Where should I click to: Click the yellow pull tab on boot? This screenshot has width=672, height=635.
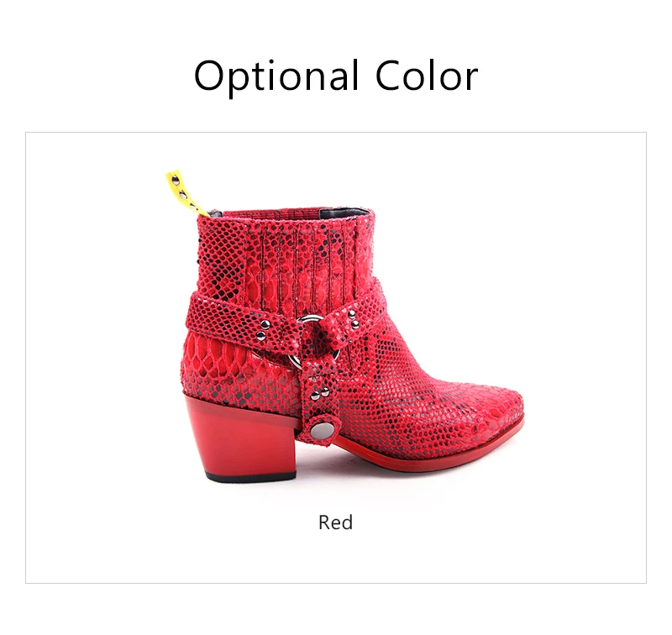[185, 193]
